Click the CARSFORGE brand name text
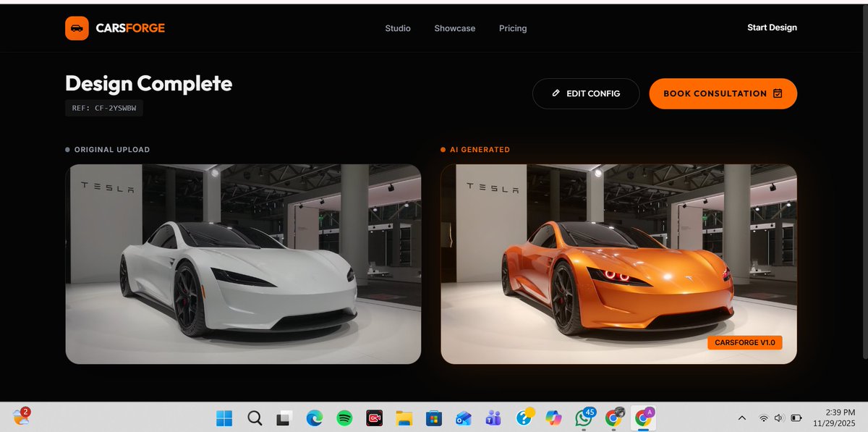The height and width of the screenshot is (432, 868). coord(130,28)
